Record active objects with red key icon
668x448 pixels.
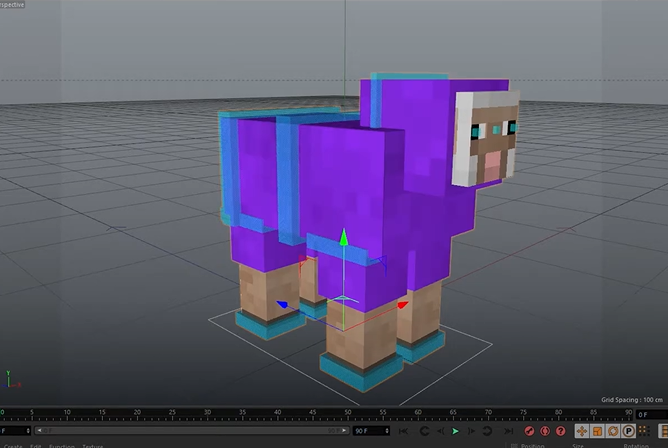pyautogui.click(x=529, y=431)
